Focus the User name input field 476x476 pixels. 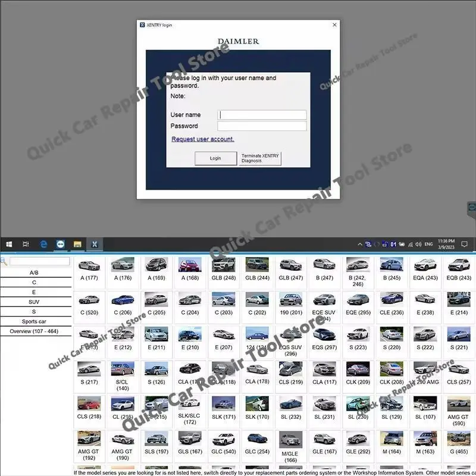262,115
